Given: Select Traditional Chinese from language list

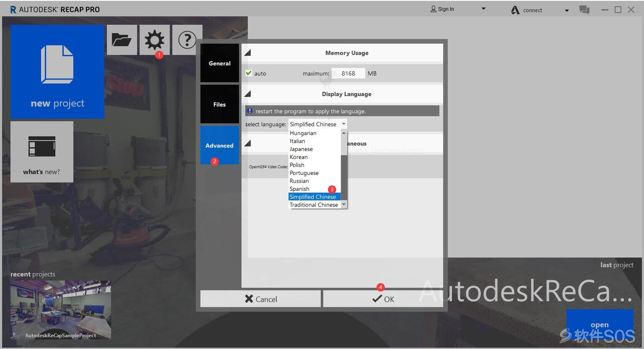Looking at the screenshot, I should pyautogui.click(x=314, y=205).
